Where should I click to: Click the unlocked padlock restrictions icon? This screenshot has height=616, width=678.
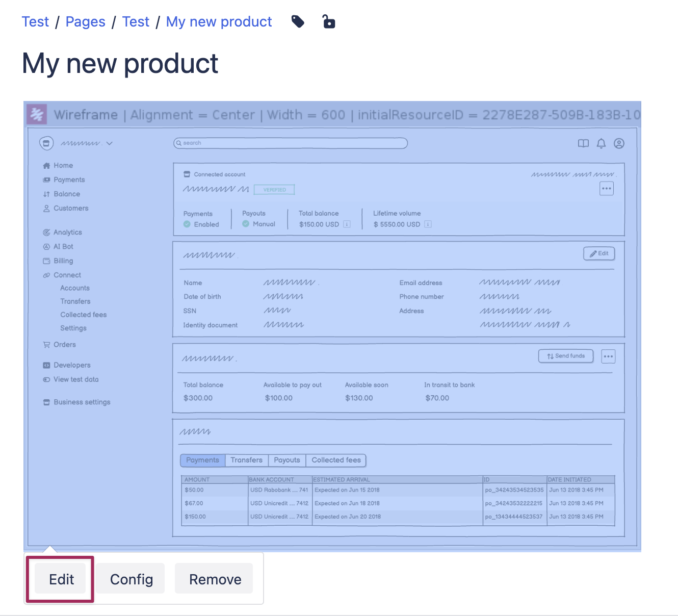(329, 21)
